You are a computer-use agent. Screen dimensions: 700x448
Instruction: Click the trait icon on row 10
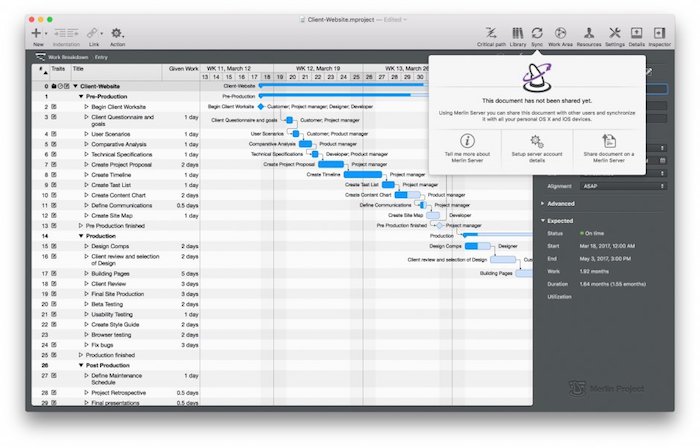click(54, 195)
